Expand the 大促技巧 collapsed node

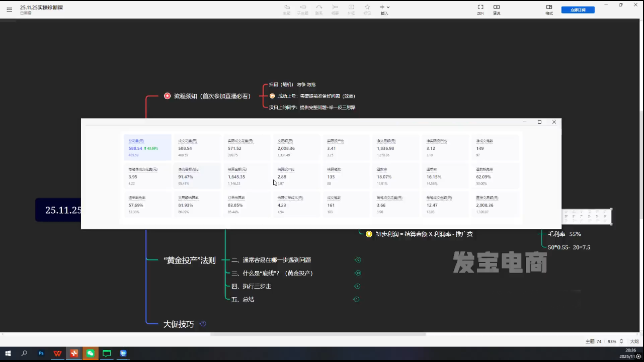tap(203, 324)
